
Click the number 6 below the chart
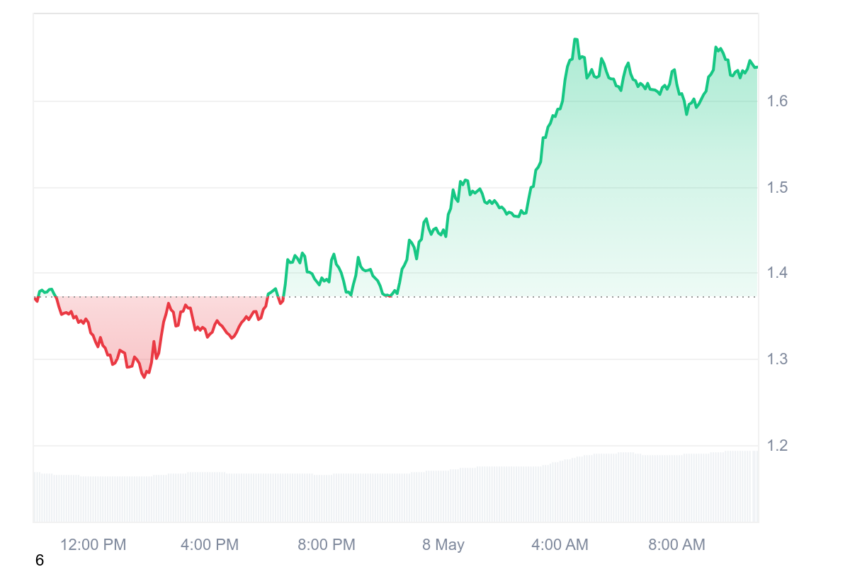(39, 560)
